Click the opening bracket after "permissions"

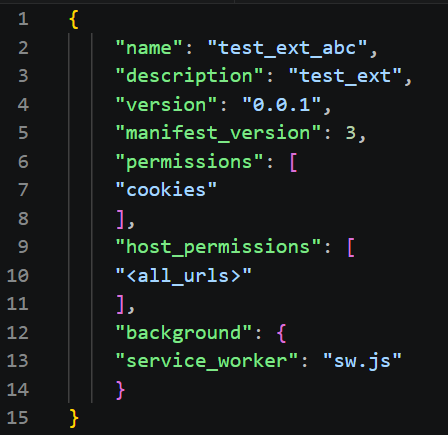[294, 162]
